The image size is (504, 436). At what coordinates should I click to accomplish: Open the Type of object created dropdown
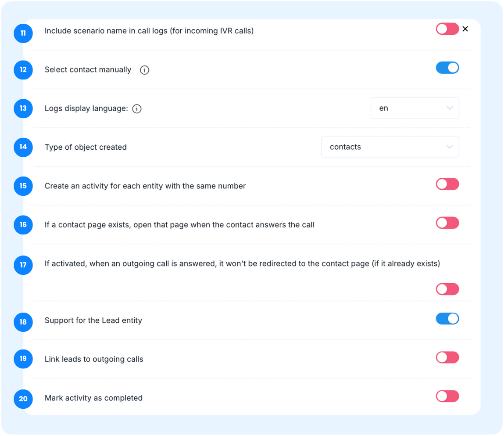pos(390,147)
